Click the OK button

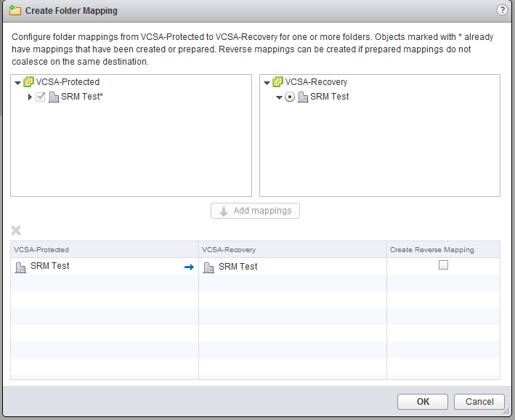coord(423,401)
